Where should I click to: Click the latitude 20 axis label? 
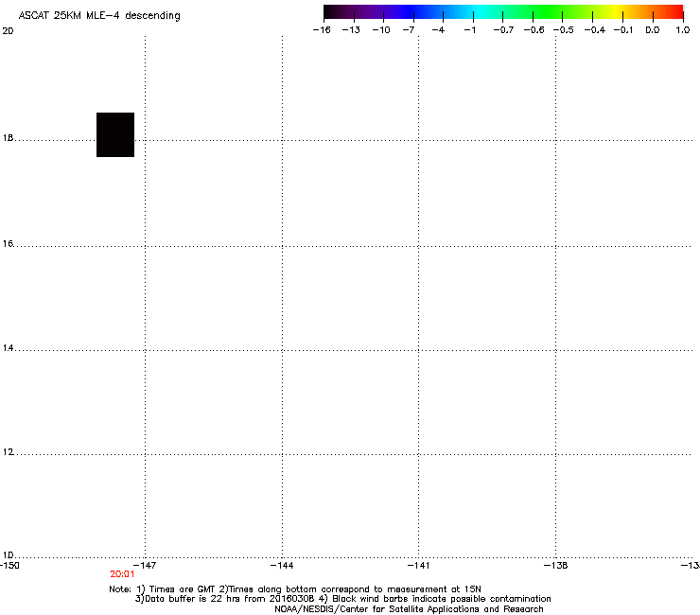(8, 31)
